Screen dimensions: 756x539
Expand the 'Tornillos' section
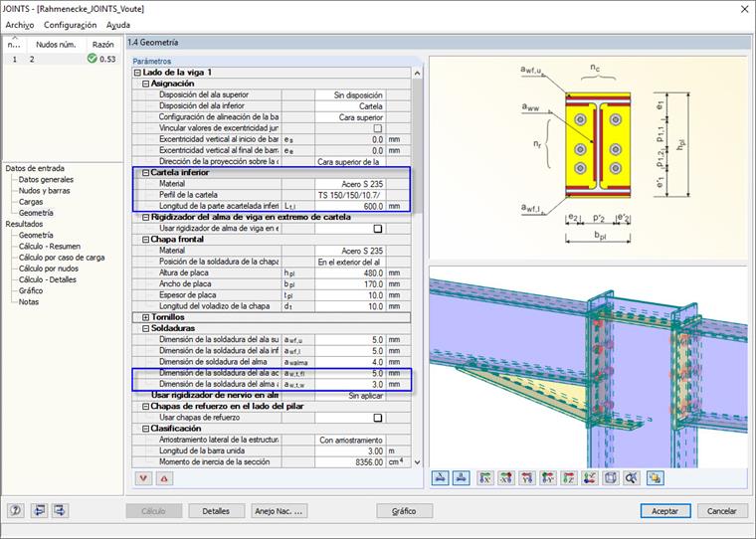[145, 317]
